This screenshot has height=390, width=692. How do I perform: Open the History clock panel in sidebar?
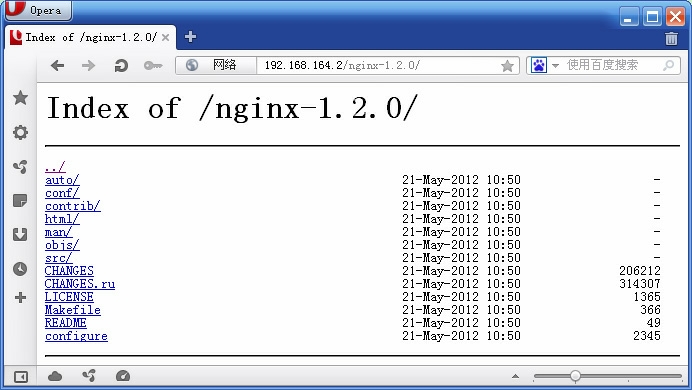(20, 269)
